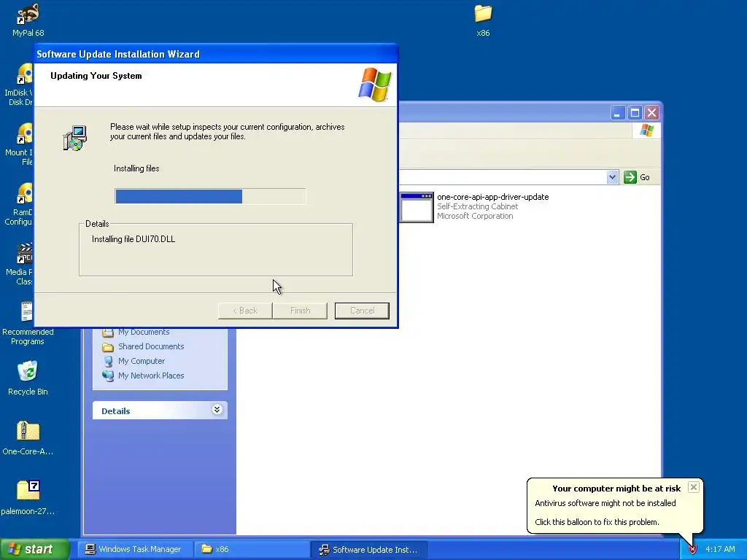Click the Go arrow button in x86 window

(x=637, y=177)
